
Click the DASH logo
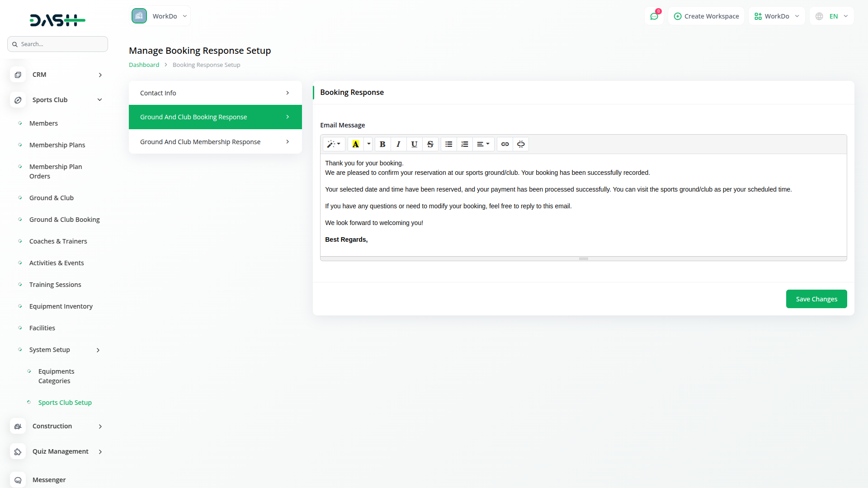57,20
